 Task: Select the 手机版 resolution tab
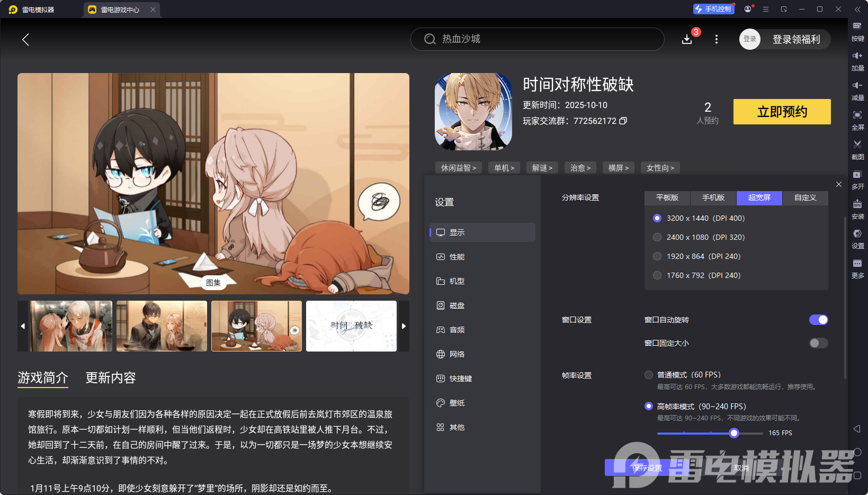(x=713, y=198)
